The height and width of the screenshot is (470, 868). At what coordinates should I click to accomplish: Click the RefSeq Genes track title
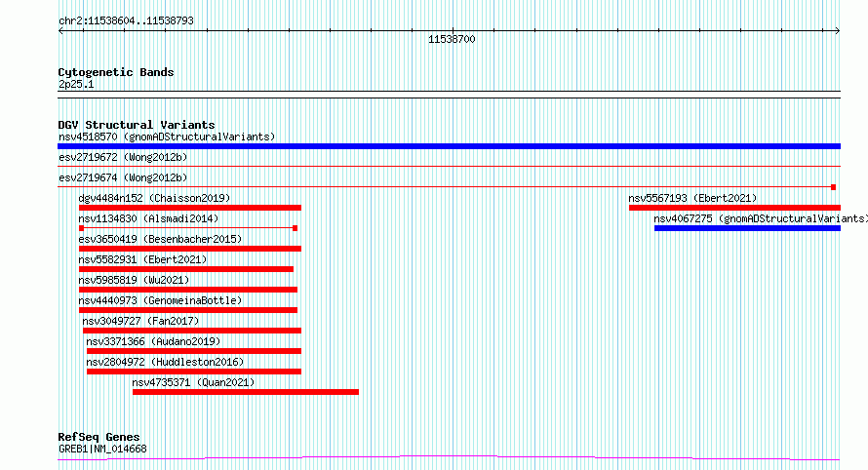[99, 437]
